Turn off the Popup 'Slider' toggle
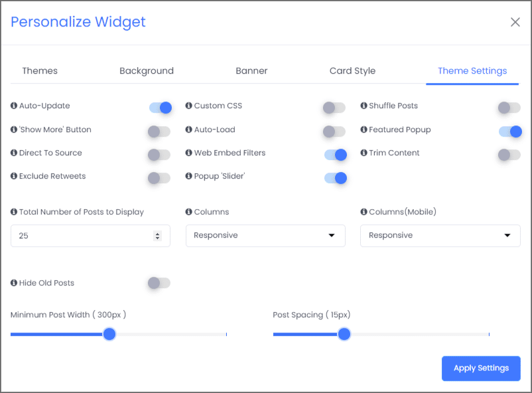 click(336, 178)
